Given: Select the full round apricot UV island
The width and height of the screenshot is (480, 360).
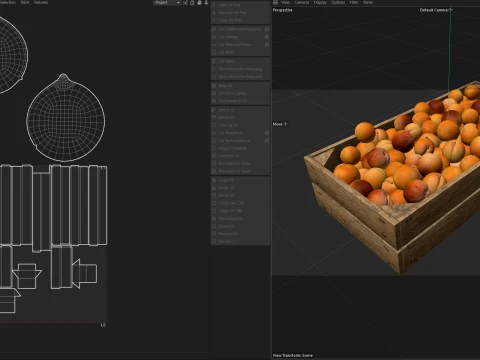Looking at the screenshot, I should [x=66, y=118].
